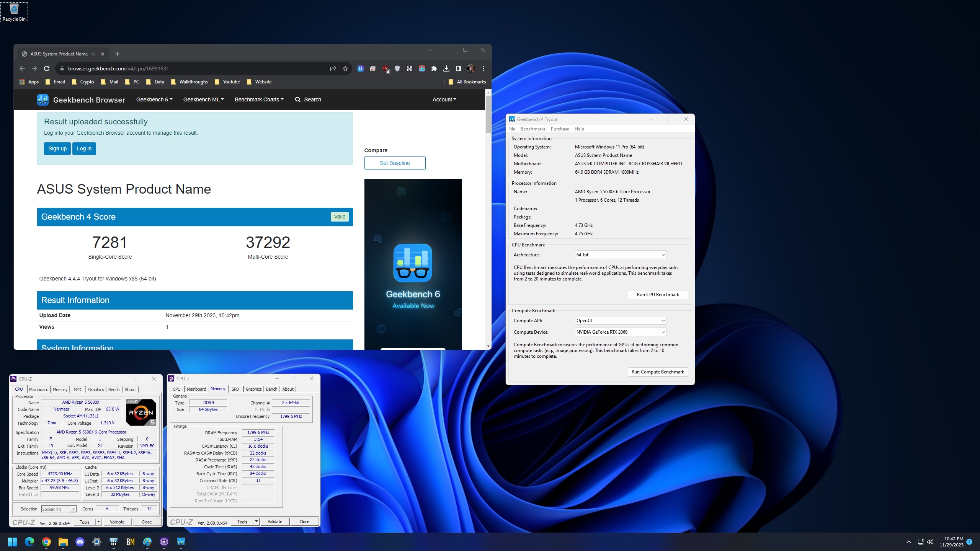Open the uBlock Origin extension icon
980x551 pixels.
(x=385, y=69)
